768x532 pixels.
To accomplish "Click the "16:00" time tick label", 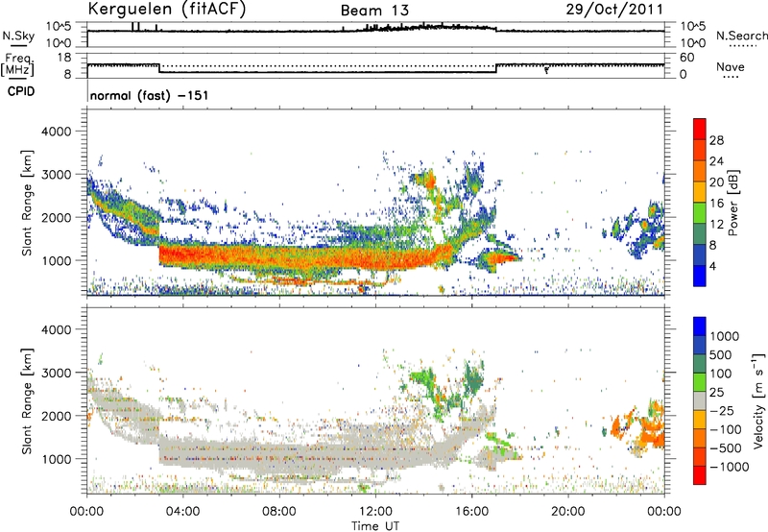I will coord(471,512).
